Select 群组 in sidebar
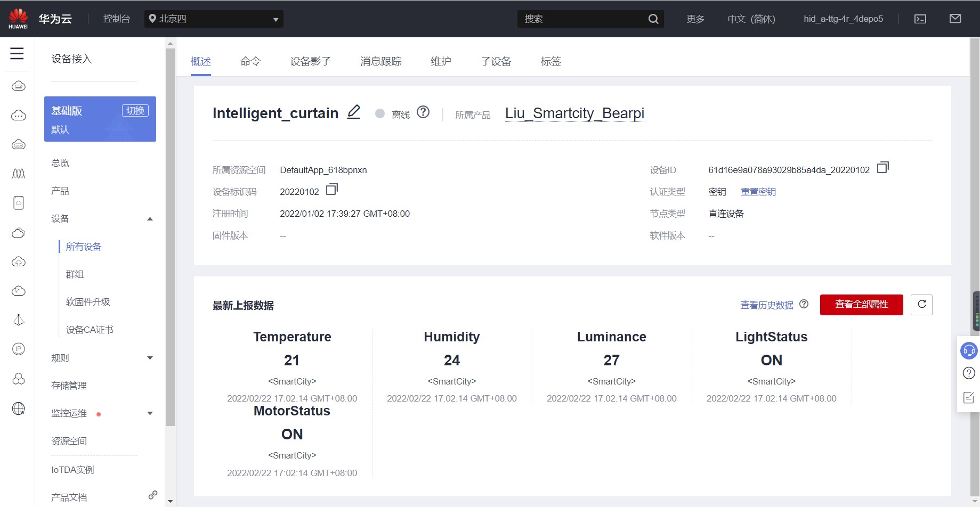980x507 pixels. (x=75, y=274)
